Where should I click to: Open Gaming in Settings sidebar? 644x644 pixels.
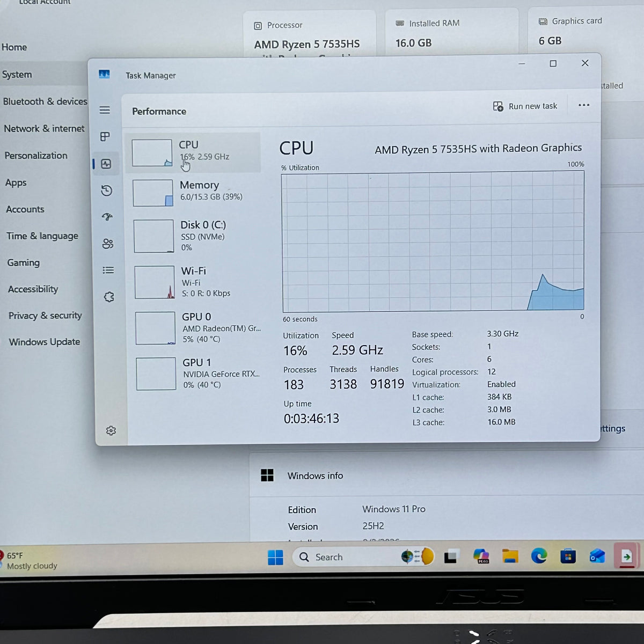pos(24,262)
